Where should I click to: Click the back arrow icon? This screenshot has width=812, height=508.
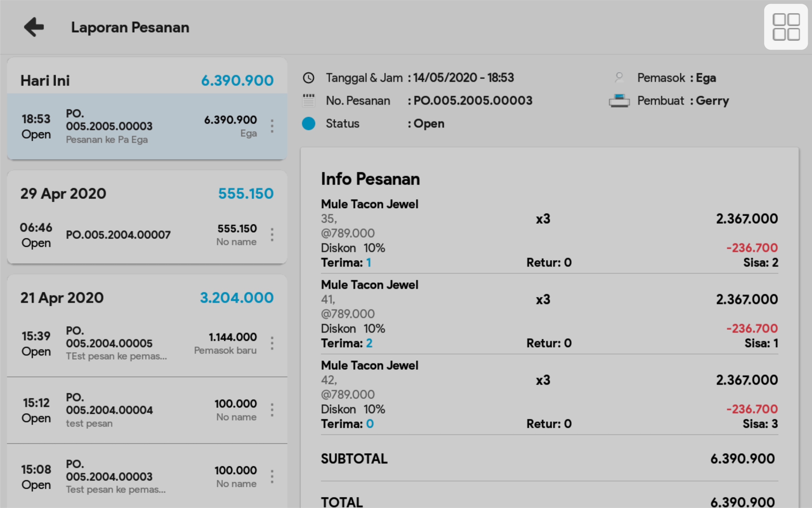[34, 27]
